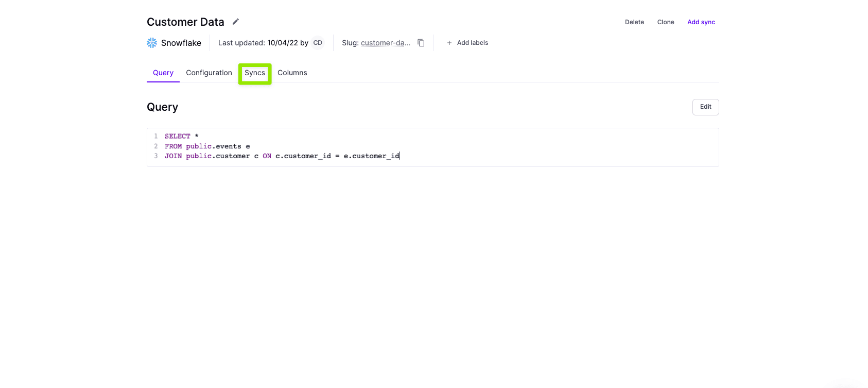
Task: Copy the slug with the clipboard icon
Action: 421,43
